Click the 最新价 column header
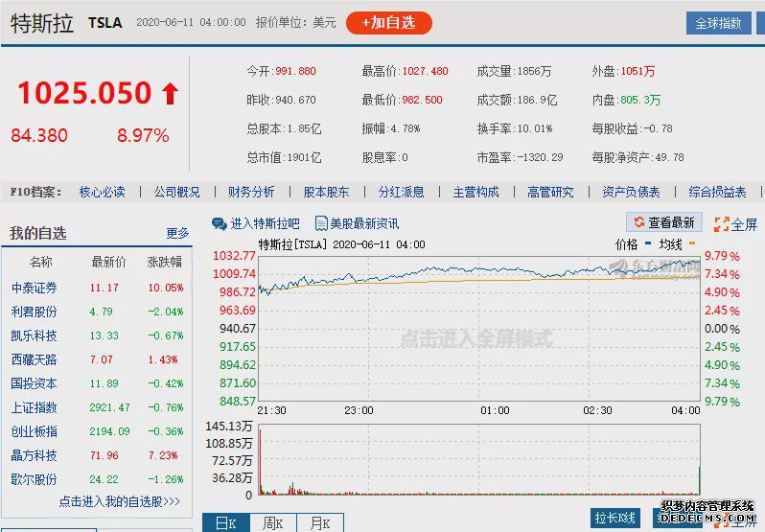Image resolution: width=765 pixels, height=532 pixels. tap(108, 263)
